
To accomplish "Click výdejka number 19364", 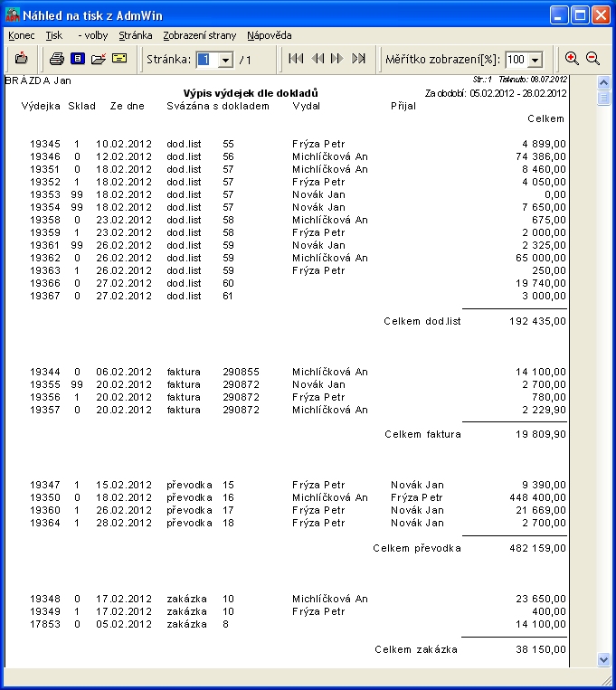I will tap(45, 524).
